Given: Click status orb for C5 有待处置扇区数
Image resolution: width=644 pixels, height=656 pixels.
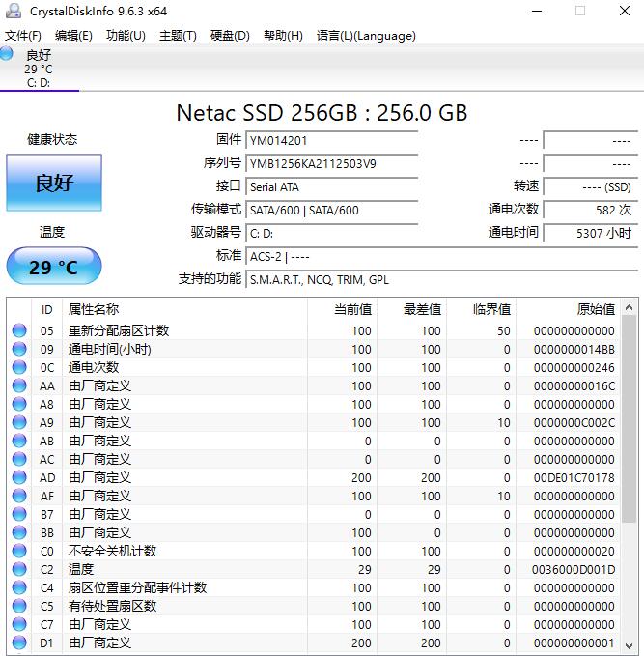Looking at the screenshot, I should [19, 606].
